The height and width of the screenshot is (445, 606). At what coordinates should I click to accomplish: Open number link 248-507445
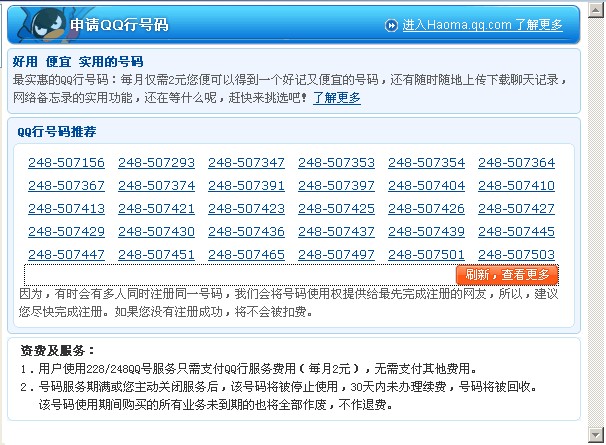pyautogui.click(x=516, y=232)
